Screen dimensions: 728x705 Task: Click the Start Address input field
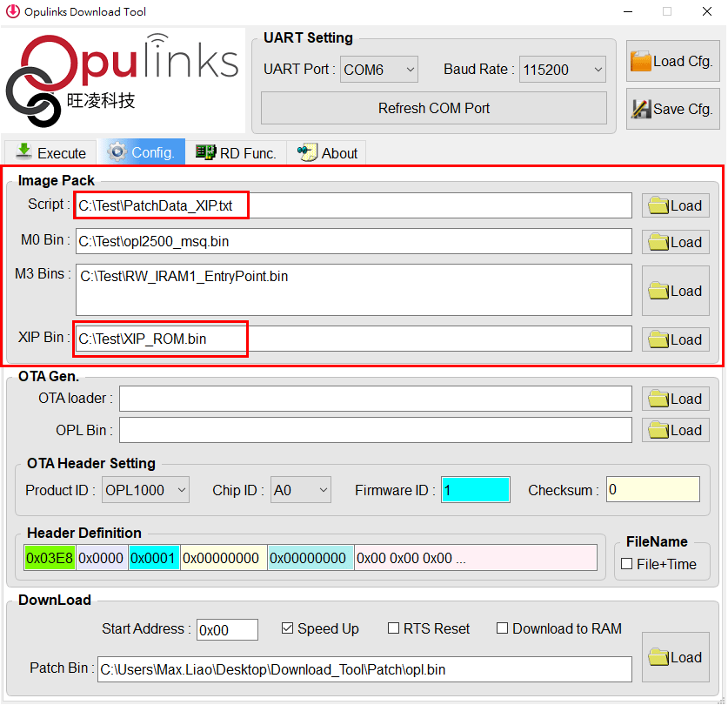227,629
